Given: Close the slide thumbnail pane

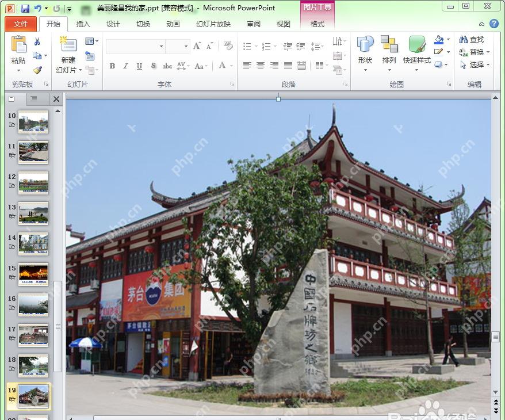Looking at the screenshot, I should click(x=56, y=99).
